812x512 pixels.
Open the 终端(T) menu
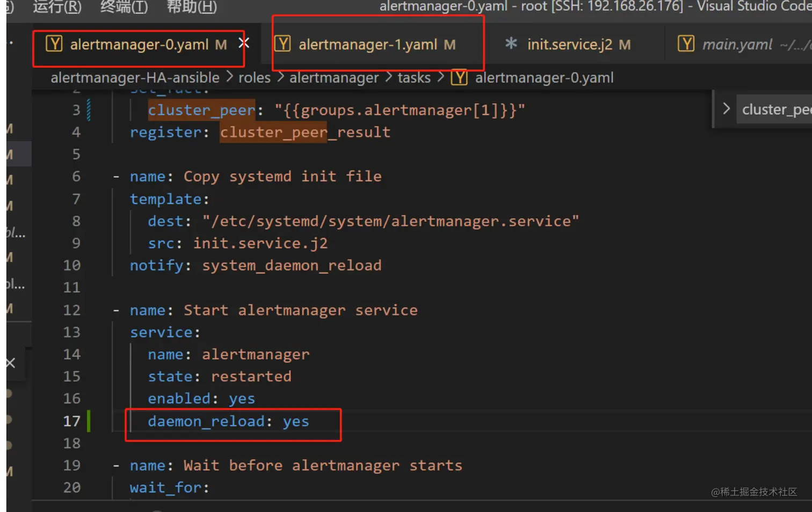coord(124,7)
